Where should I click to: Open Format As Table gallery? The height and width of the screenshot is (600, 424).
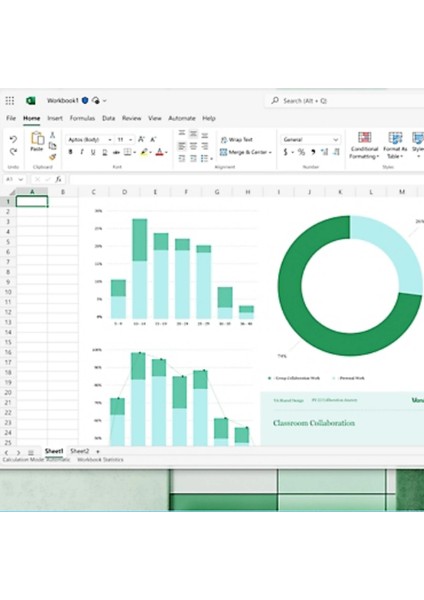(395, 145)
